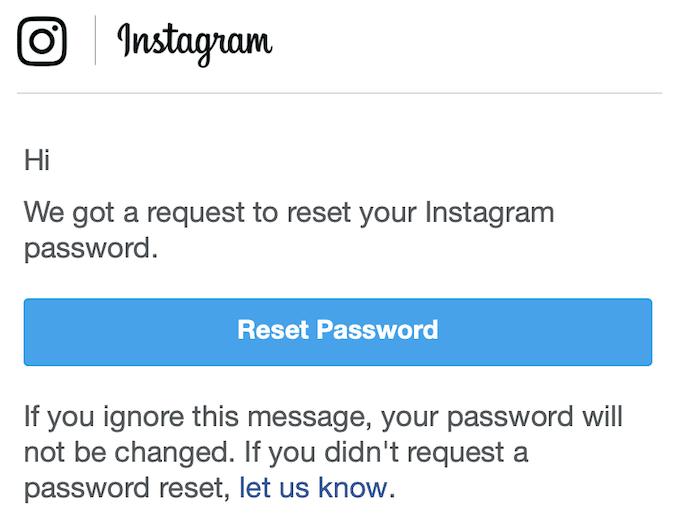Click the Instagram script wordmark
Screen dimensions: 680x521
pyautogui.click(x=195, y=42)
